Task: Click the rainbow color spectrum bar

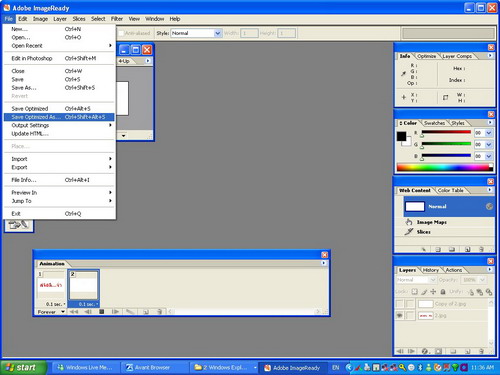Action: 445,167
